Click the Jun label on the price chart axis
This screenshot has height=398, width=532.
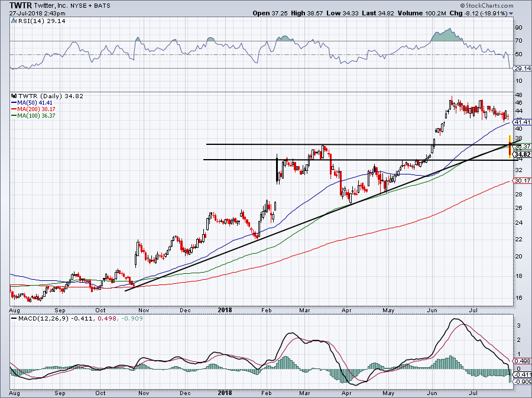[x=432, y=310]
